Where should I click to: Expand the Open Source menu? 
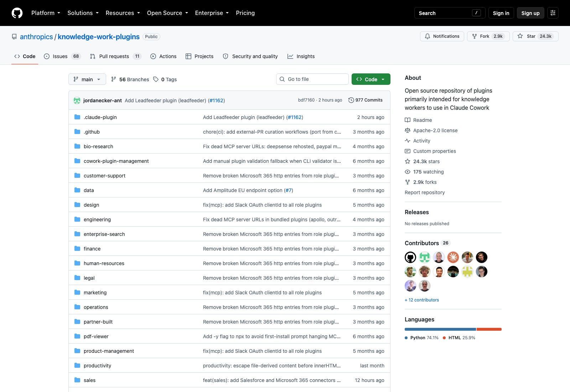coord(167,13)
